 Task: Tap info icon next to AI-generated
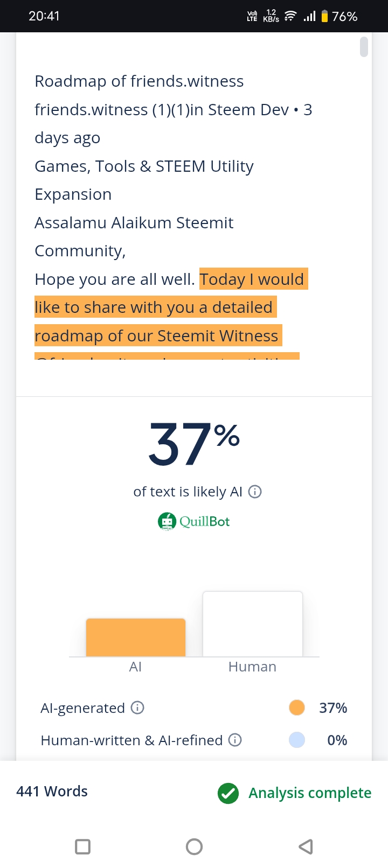pos(138,708)
